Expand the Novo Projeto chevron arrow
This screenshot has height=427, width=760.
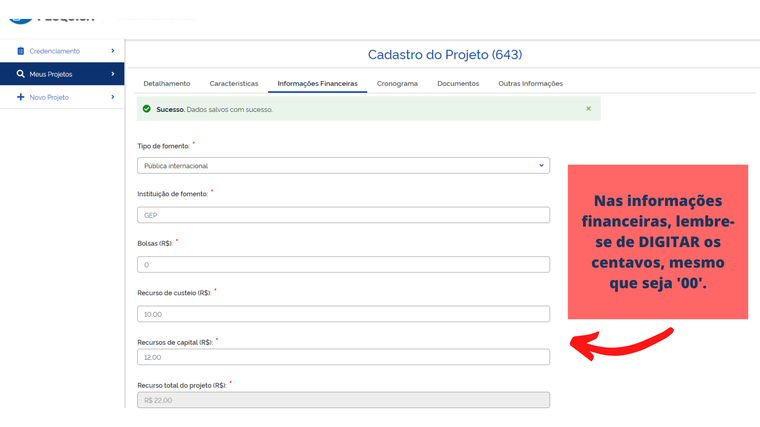[x=112, y=97]
